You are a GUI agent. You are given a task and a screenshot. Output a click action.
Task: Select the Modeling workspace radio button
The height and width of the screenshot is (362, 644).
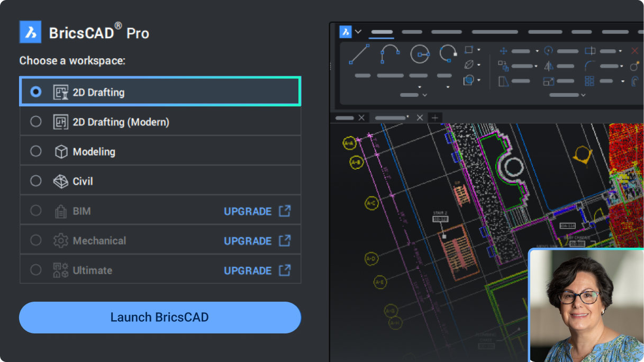(x=36, y=151)
